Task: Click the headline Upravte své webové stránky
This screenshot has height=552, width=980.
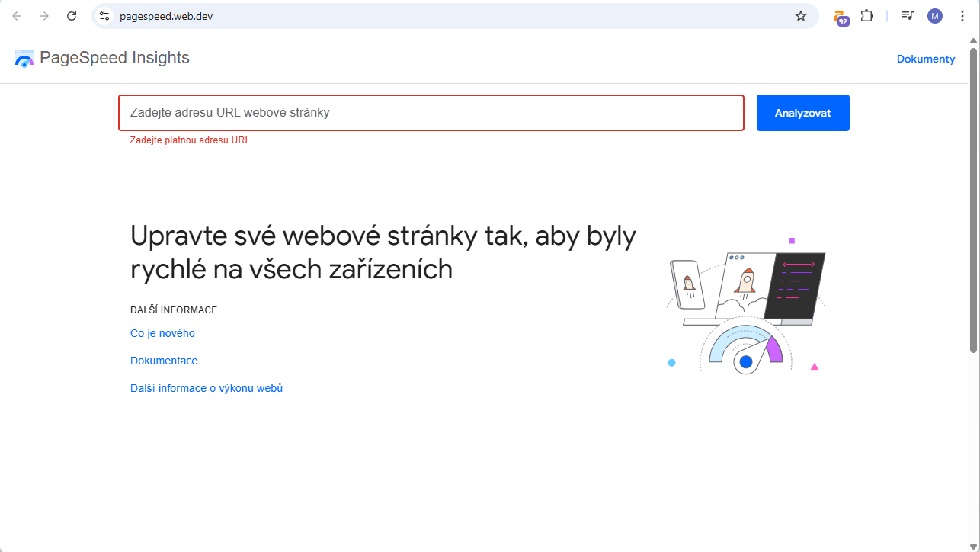Action: click(383, 252)
